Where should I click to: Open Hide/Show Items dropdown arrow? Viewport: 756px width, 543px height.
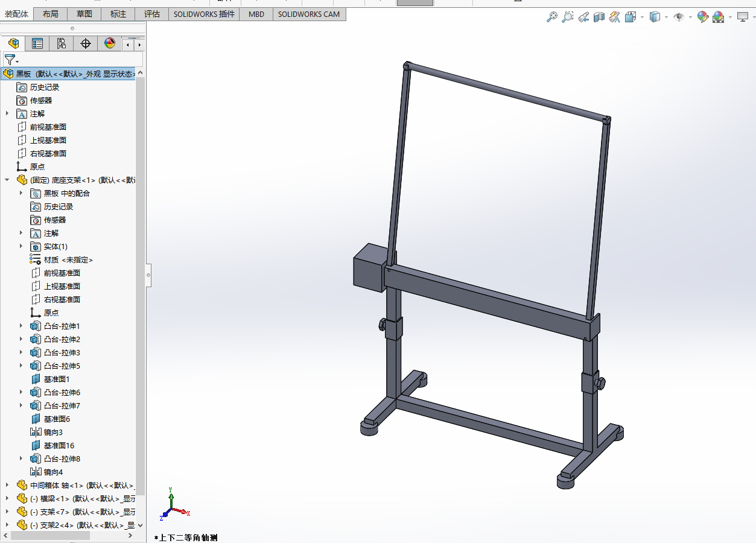[x=690, y=17]
